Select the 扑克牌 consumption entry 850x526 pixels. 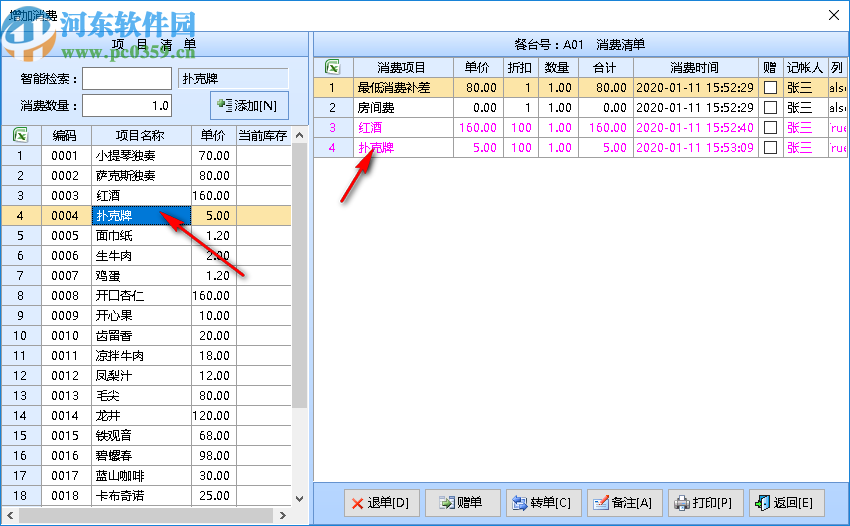[x=580, y=148]
